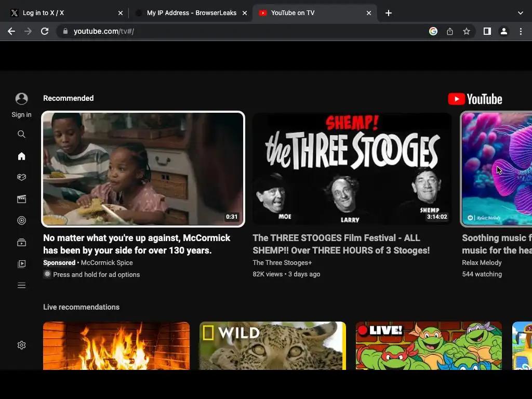The image size is (532, 399).
Task: Open the Subscriptions icon in sidebar
Action: 21,242
